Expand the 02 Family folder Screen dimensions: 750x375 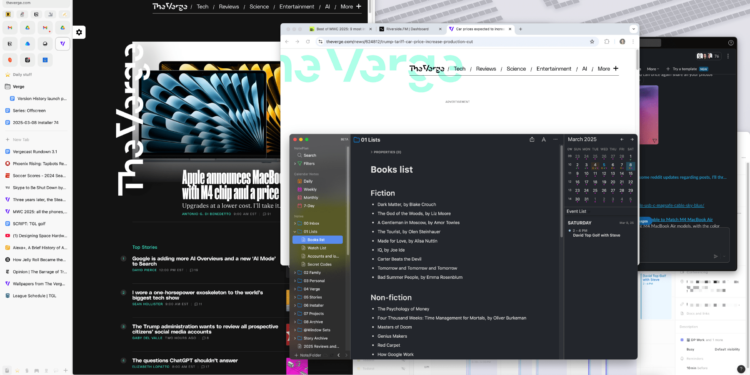click(295, 273)
